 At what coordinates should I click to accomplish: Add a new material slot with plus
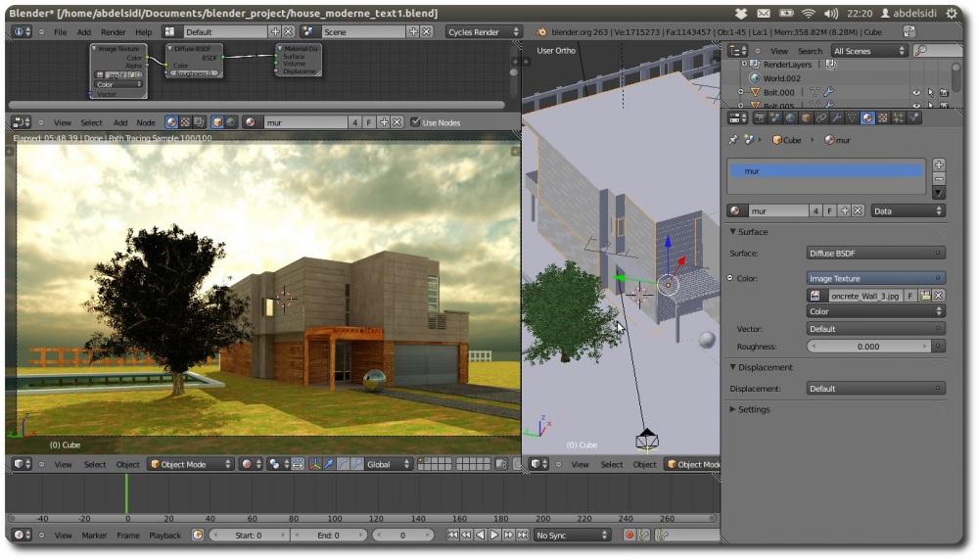(940, 164)
